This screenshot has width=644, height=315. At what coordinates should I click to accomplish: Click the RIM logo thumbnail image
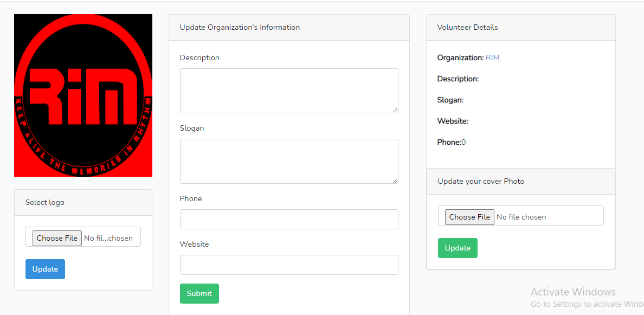tap(82, 95)
